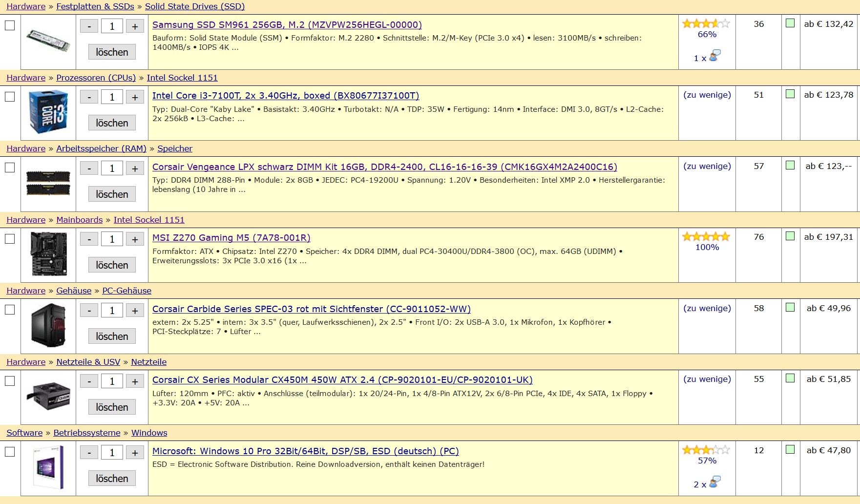Open the Netzteile & USV breadcrumb

click(88, 362)
